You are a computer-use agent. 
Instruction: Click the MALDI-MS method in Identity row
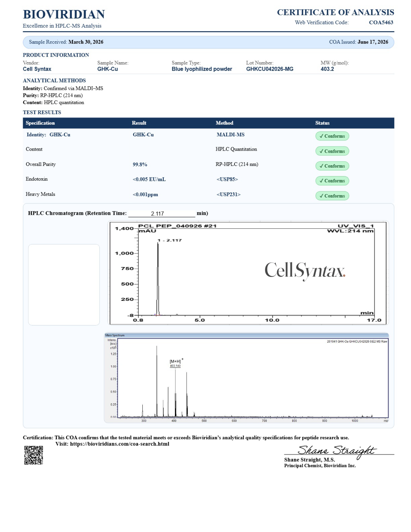point(230,135)
